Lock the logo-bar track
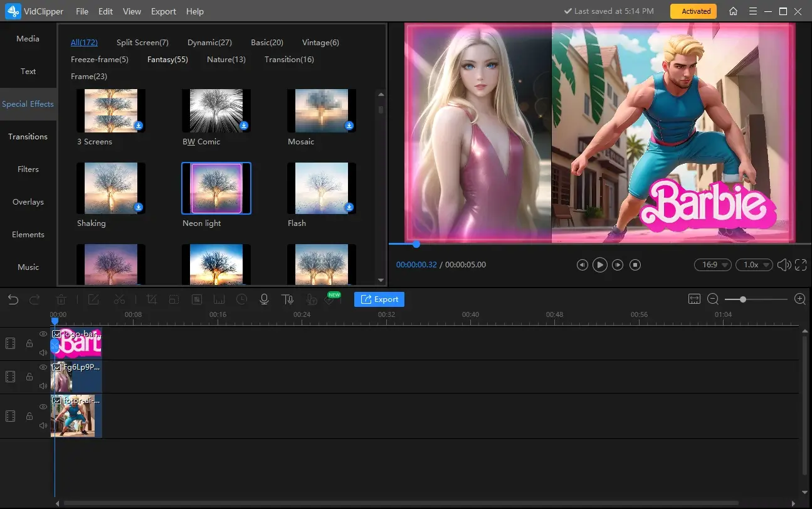812x509 pixels. (x=29, y=343)
